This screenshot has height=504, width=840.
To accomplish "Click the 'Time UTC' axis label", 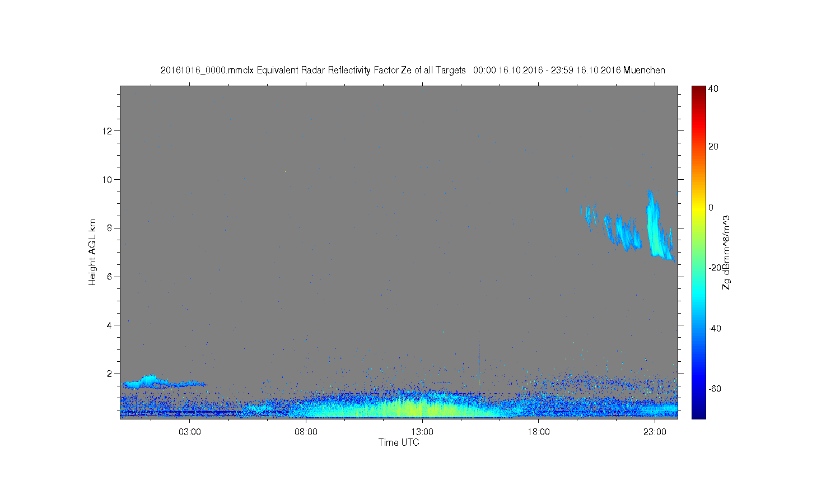I will point(399,442).
